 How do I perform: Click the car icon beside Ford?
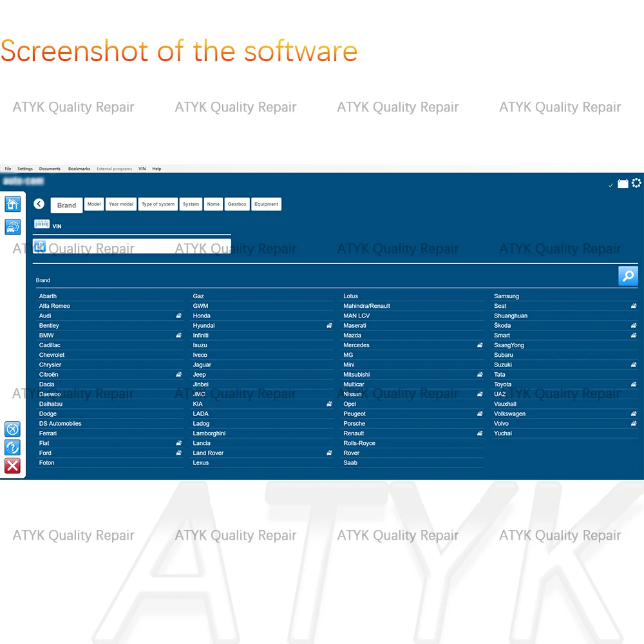point(178,453)
